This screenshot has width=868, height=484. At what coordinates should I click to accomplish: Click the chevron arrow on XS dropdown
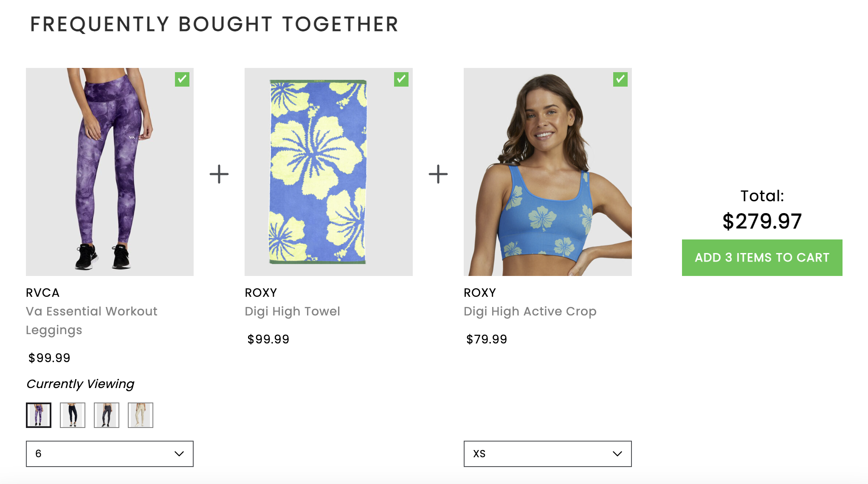point(617,454)
